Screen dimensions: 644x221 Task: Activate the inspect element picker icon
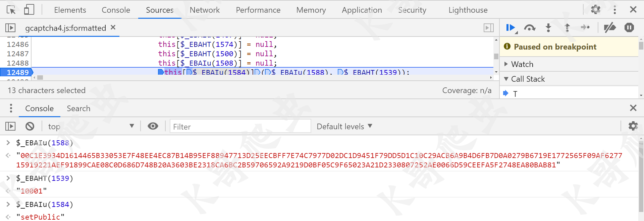pos(11,10)
